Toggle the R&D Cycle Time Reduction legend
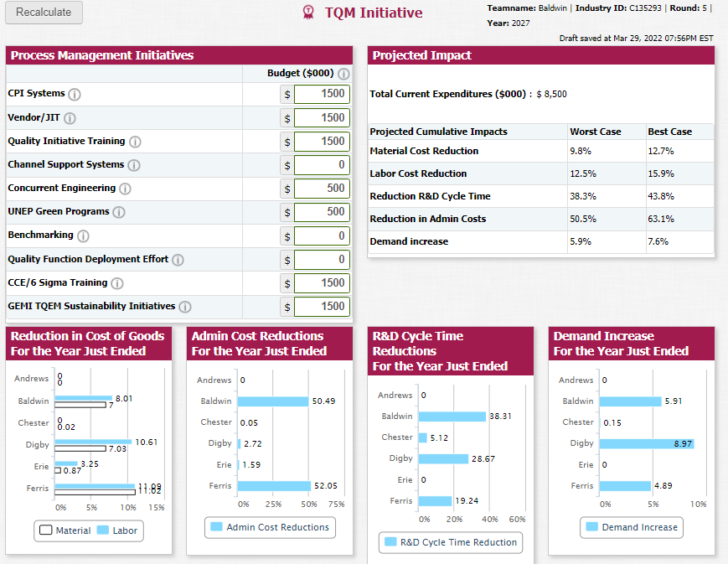 [451, 541]
